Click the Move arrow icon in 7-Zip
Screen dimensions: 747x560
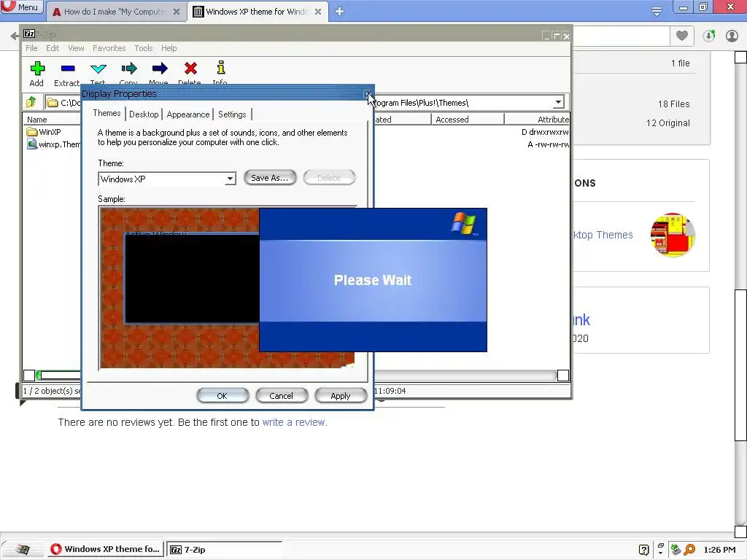(160, 69)
